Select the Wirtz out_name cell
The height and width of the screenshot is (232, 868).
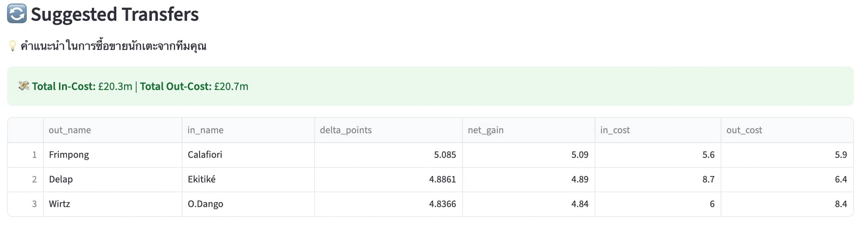tap(113, 204)
